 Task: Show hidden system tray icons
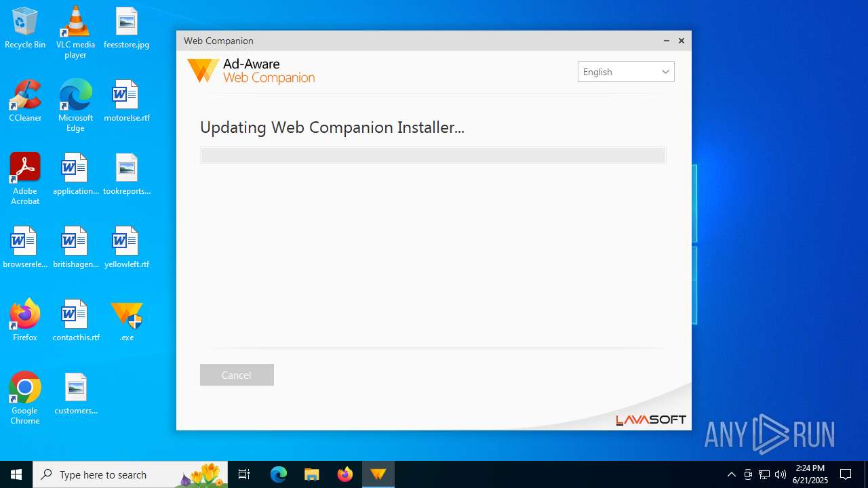(731, 474)
